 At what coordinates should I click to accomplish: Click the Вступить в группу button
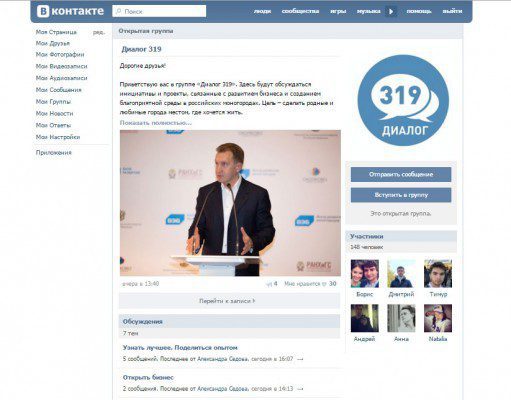[x=401, y=195]
